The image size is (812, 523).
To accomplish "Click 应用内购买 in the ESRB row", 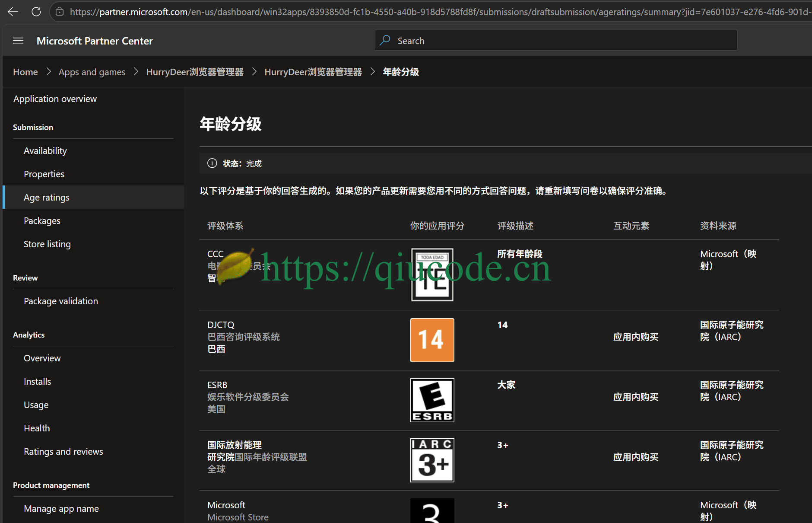I will 636,397.
